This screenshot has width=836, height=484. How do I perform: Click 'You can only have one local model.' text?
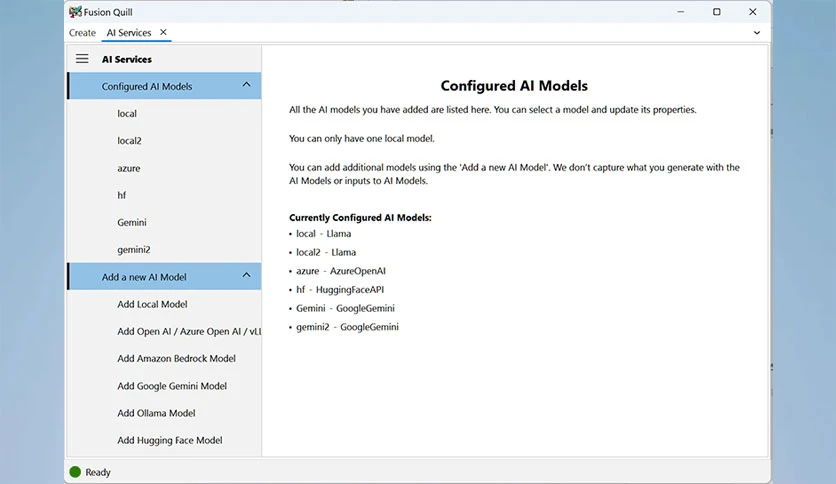tap(362, 139)
